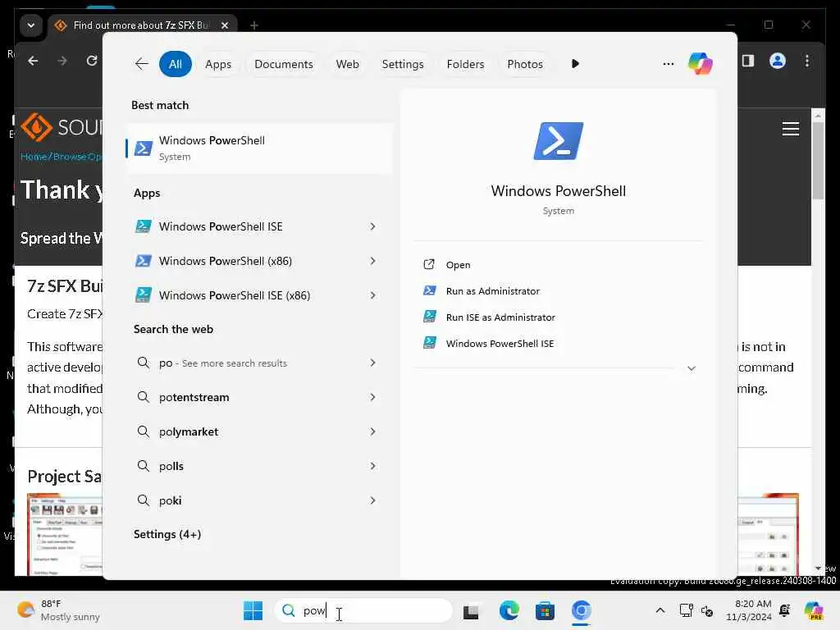Reload page in Chrome
The image size is (840, 630).
(92, 61)
